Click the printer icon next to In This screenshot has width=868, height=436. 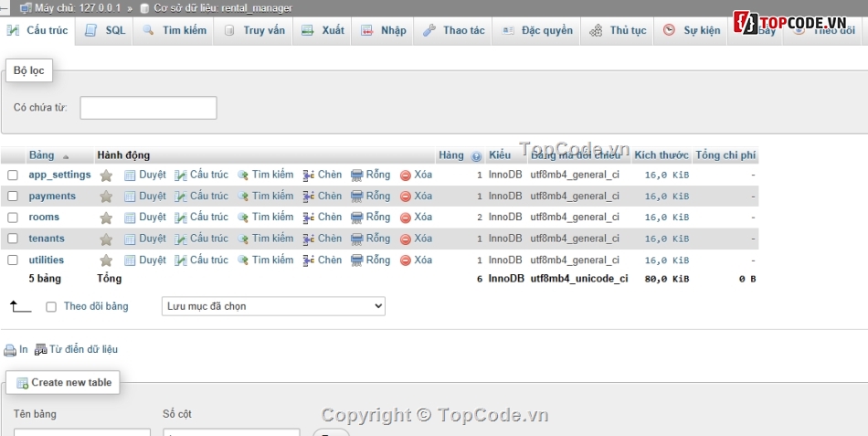coord(10,350)
